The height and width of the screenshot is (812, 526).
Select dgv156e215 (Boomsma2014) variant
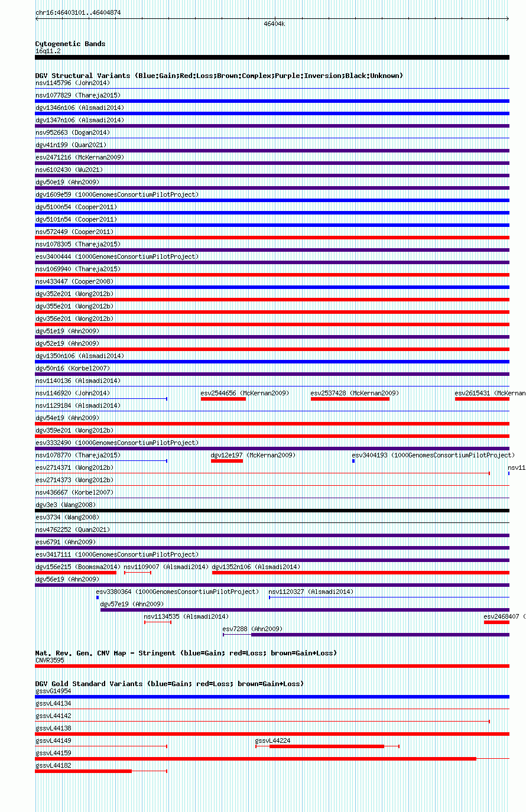77,567
